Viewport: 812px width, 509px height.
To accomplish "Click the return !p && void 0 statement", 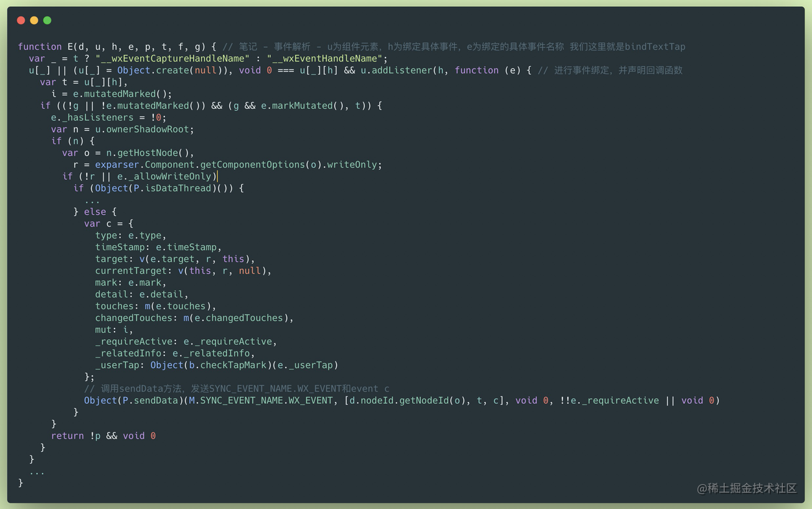I will click(103, 436).
